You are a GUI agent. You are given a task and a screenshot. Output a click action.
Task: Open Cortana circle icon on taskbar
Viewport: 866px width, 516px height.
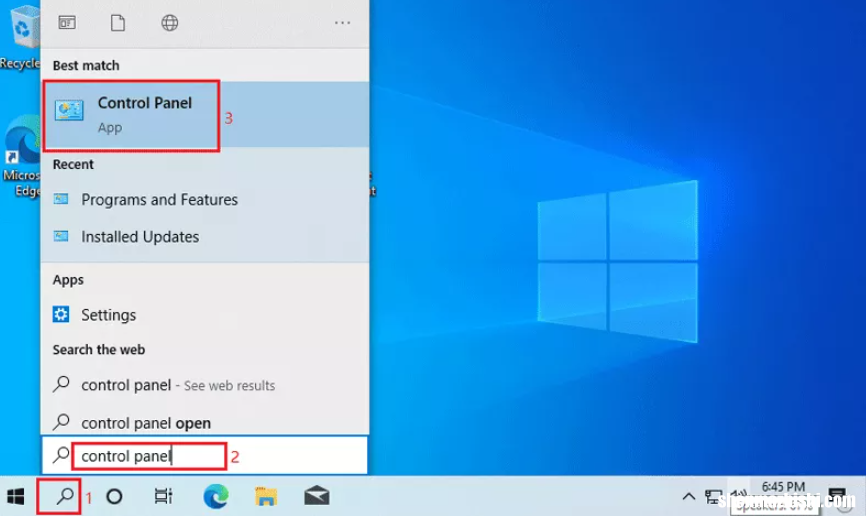[x=114, y=497]
